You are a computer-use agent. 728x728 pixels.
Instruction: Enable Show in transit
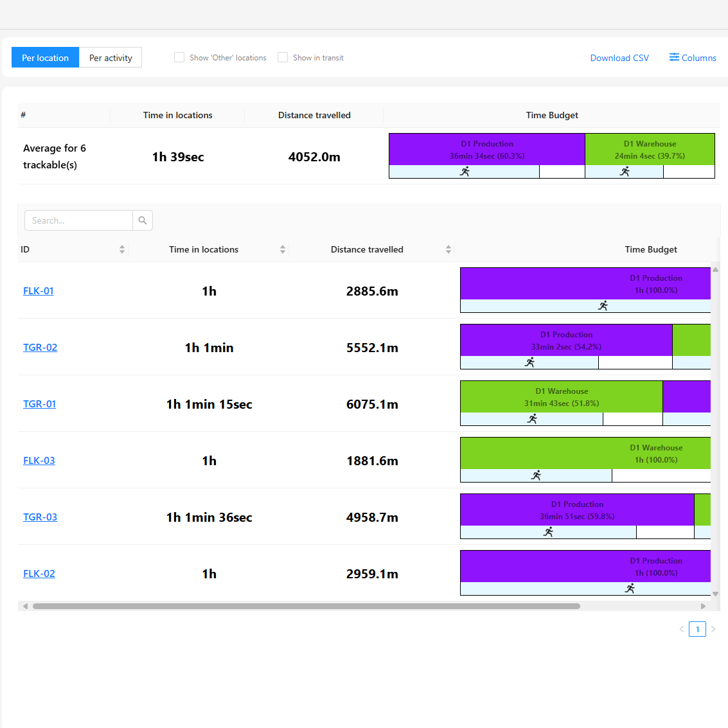click(283, 57)
